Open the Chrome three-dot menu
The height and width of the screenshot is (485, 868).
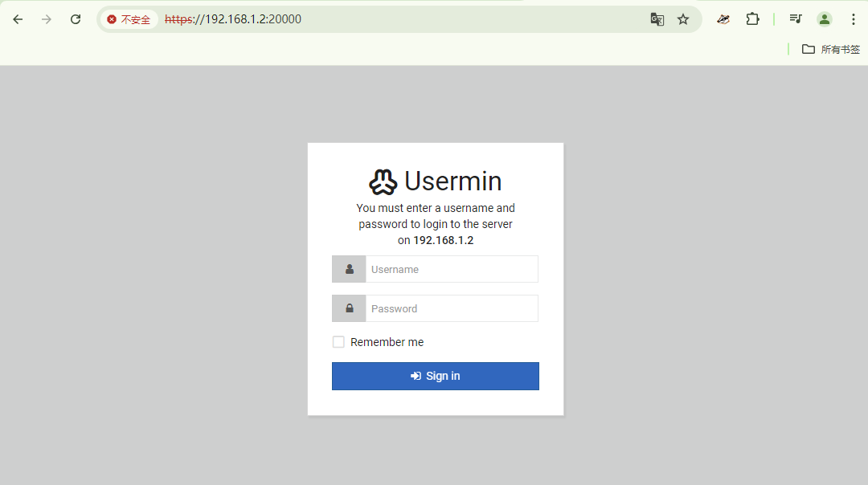[x=853, y=19]
